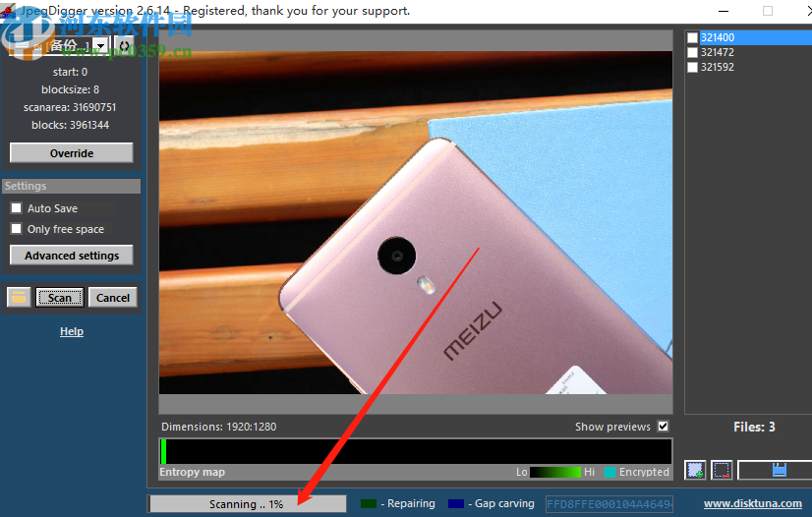Click the Encrypted cyan legend swatch
The width and height of the screenshot is (812, 517).
pos(610,472)
